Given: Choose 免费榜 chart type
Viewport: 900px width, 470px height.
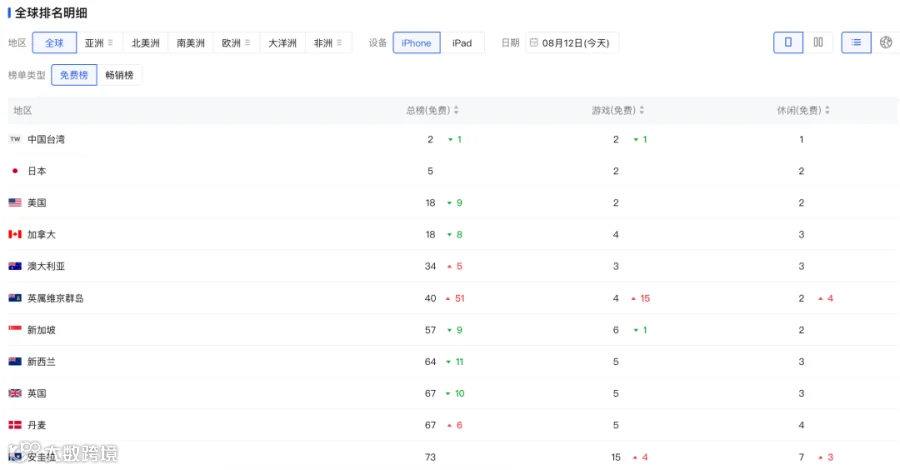Looking at the screenshot, I should tap(74, 75).
